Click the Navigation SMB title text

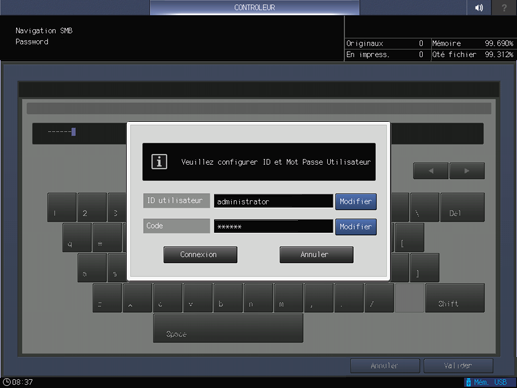44,31
